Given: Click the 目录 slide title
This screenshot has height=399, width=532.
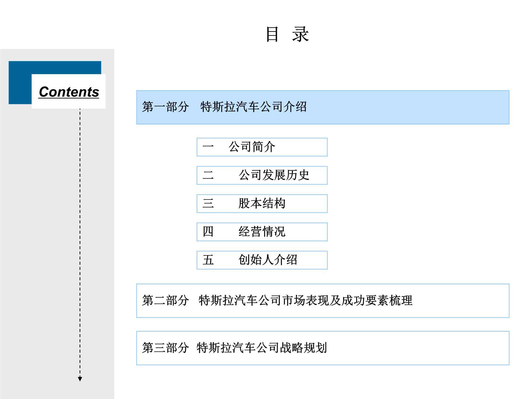Looking at the screenshot, I should [287, 34].
